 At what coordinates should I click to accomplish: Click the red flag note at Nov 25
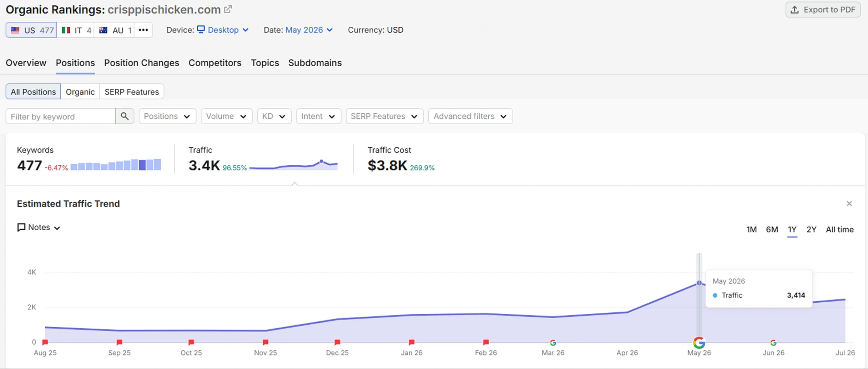(x=266, y=342)
